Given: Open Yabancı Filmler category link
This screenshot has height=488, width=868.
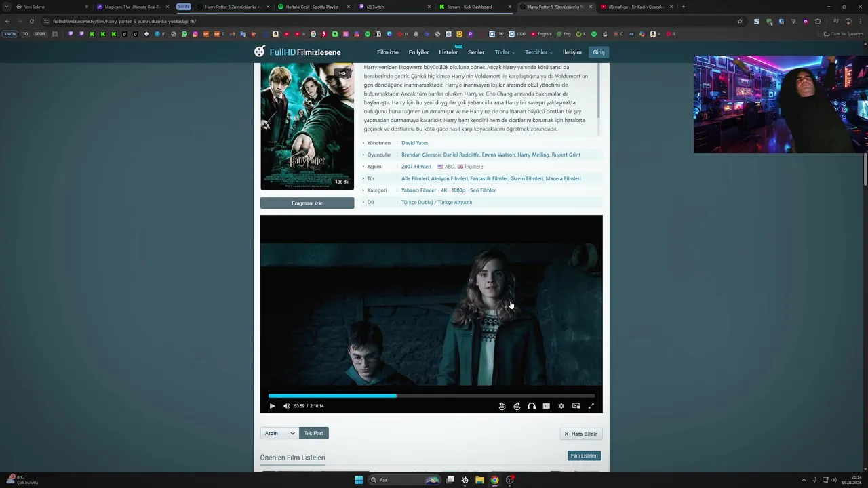Looking at the screenshot, I should pyautogui.click(x=418, y=190).
